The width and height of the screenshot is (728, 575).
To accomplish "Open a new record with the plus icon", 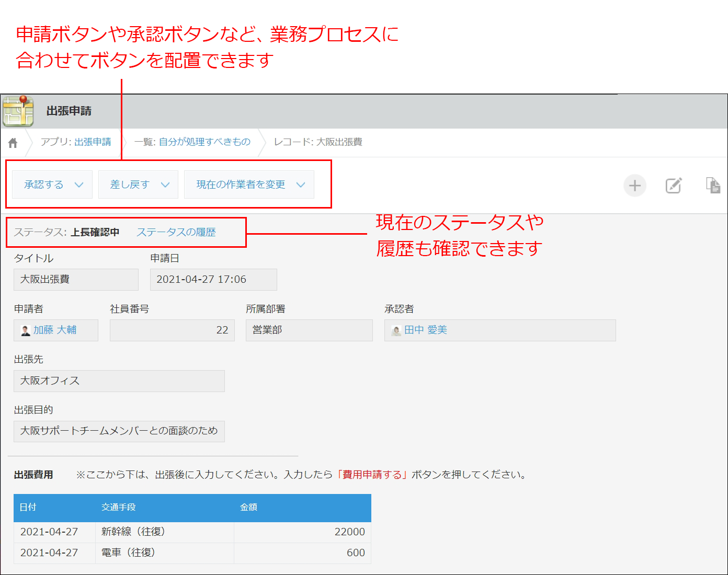I will tap(634, 186).
